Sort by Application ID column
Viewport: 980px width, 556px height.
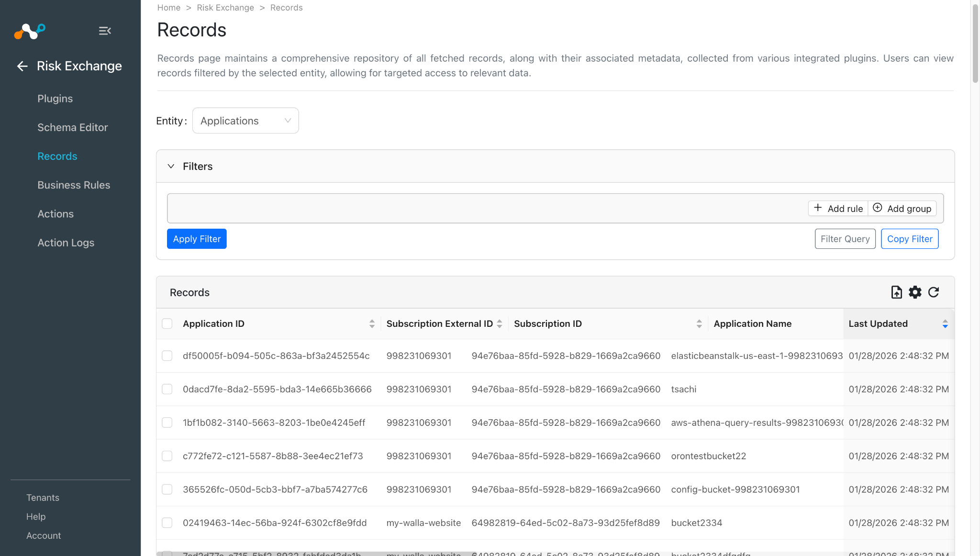[372, 324]
